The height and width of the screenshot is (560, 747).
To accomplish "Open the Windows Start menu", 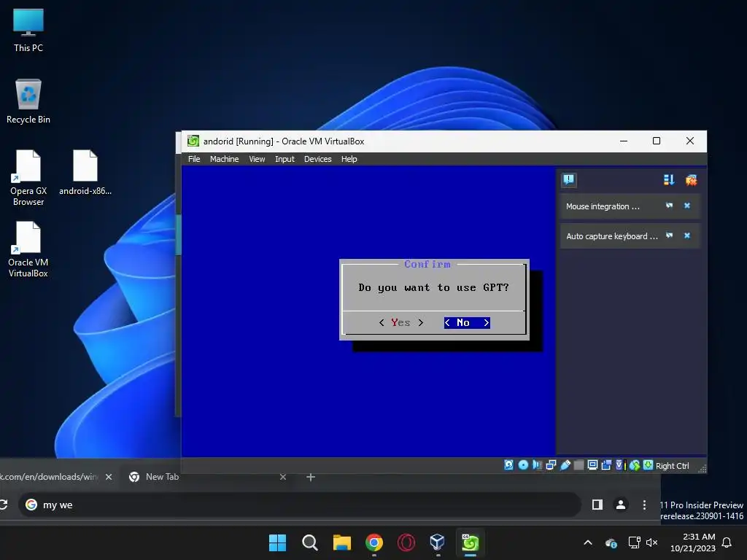I will click(278, 542).
